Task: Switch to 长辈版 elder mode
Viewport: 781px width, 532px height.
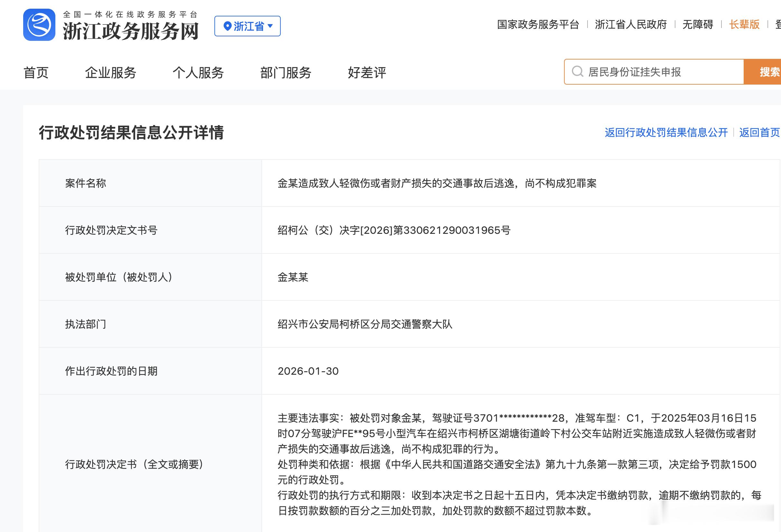Action: pyautogui.click(x=744, y=24)
